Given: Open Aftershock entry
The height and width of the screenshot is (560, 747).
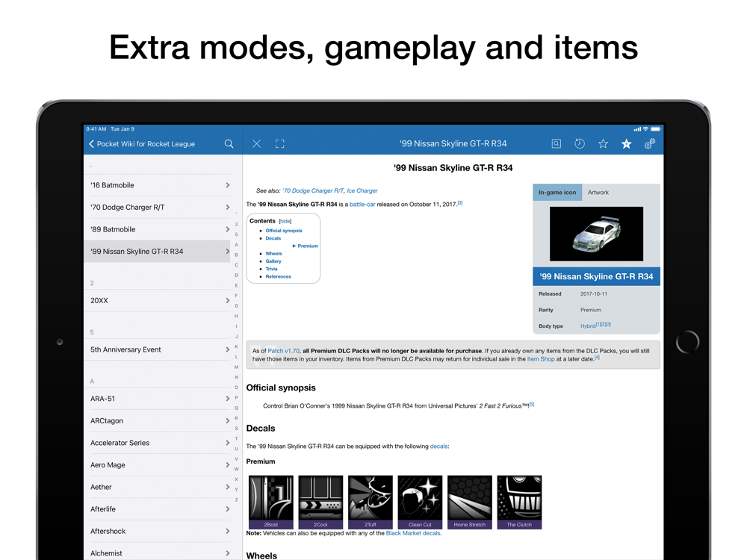Looking at the screenshot, I should click(x=157, y=531).
